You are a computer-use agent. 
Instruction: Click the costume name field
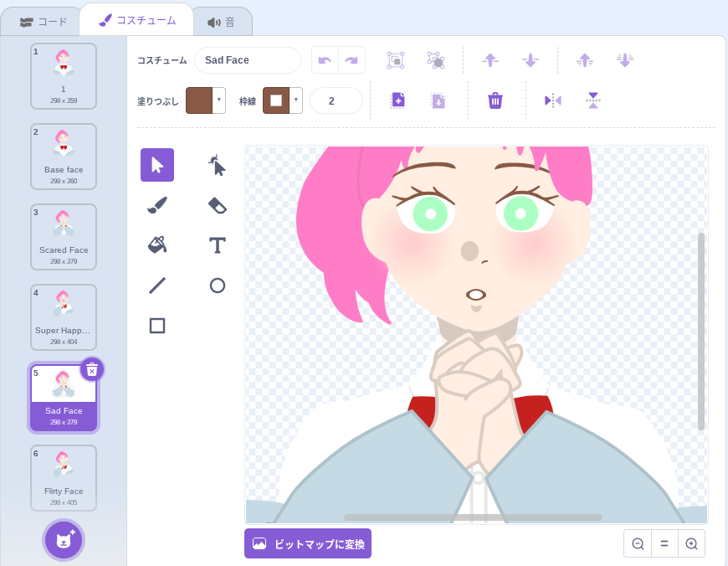pos(248,60)
